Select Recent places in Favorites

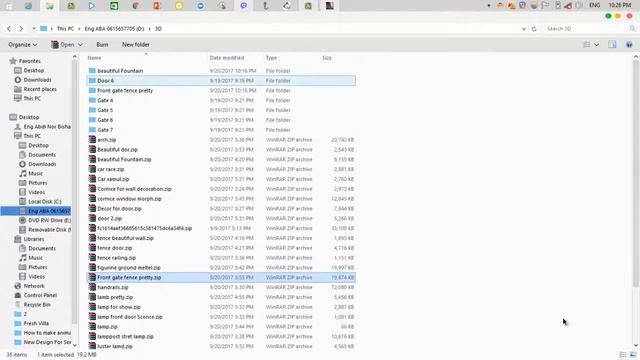tap(40, 89)
